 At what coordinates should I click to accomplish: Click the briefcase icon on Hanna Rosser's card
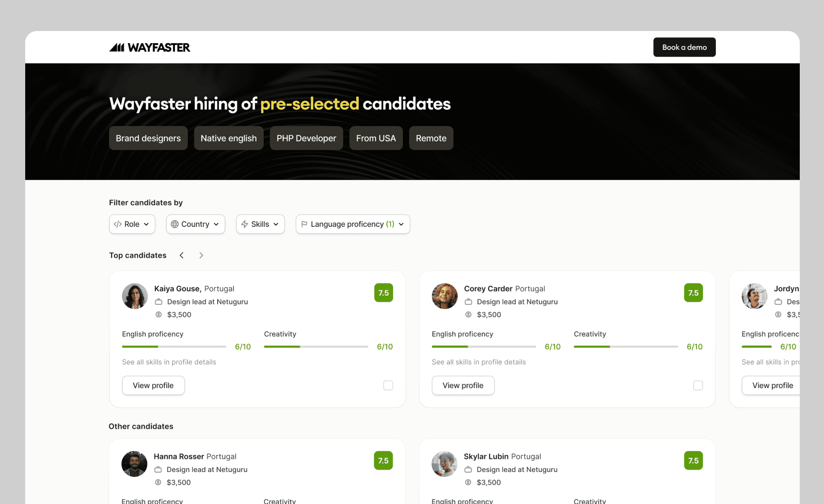point(158,470)
